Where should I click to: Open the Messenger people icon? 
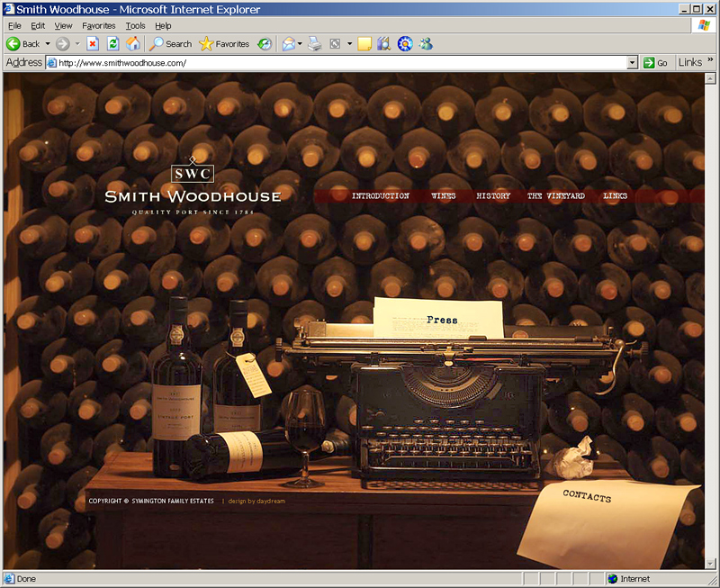click(x=426, y=44)
